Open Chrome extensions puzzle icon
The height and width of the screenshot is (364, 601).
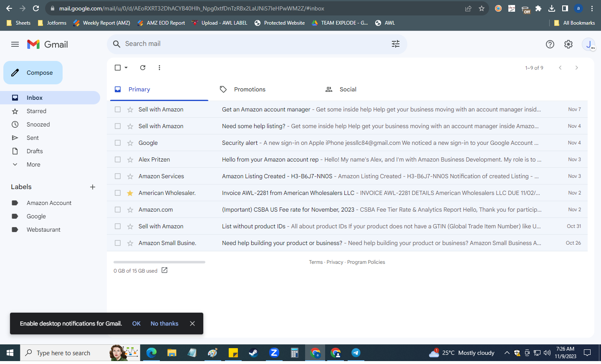click(x=538, y=8)
